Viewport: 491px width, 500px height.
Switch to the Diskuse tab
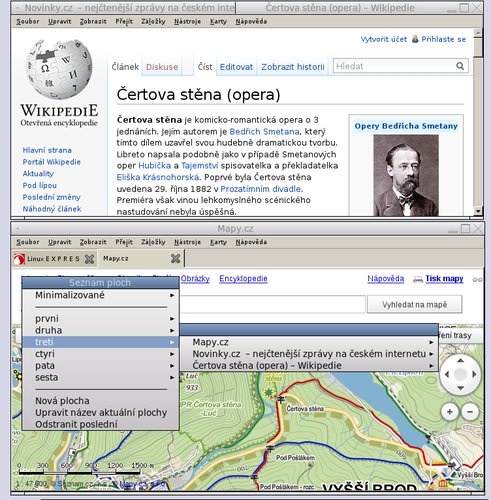162,67
